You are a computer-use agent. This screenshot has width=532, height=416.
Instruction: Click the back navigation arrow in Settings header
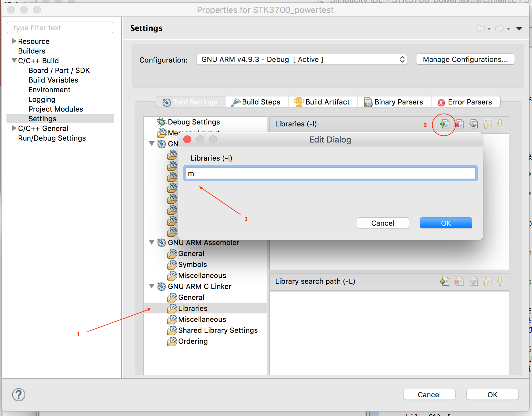480,29
